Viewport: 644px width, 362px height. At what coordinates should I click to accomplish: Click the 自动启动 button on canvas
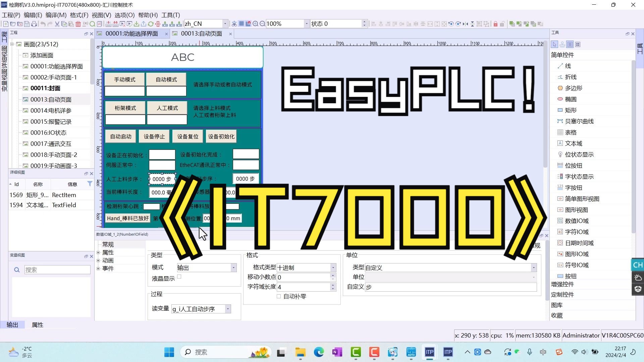[x=121, y=136]
